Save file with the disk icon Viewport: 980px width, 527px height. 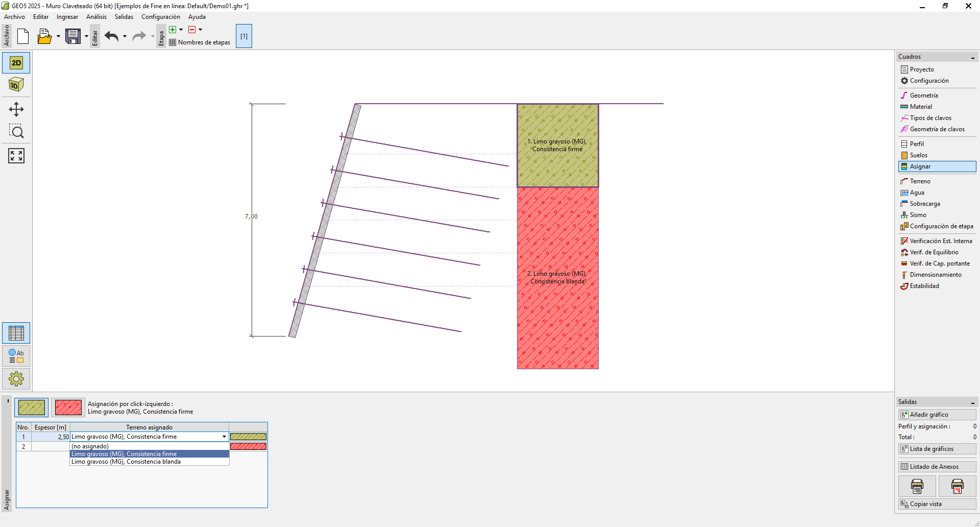click(x=73, y=36)
